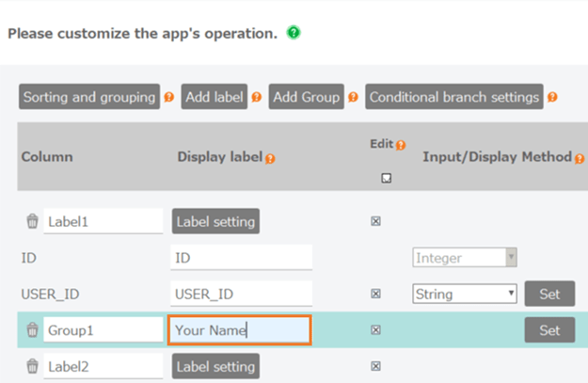Open Conditional branch settings
The height and width of the screenshot is (383, 588).
coord(454,97)
